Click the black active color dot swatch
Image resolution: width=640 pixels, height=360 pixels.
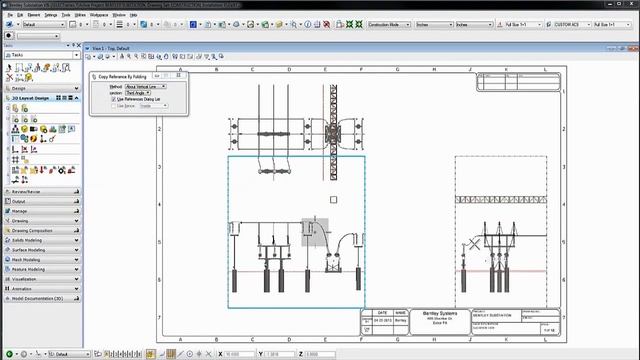click(x=9, y=36)
